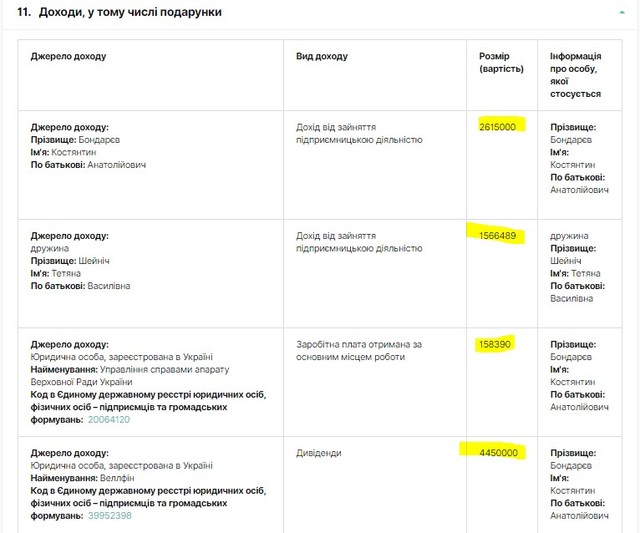Image resolution: width=640 pixels, height=533 pixels.
Task: Click the 'Джерело доходу' column header
Action: [68, 57]
